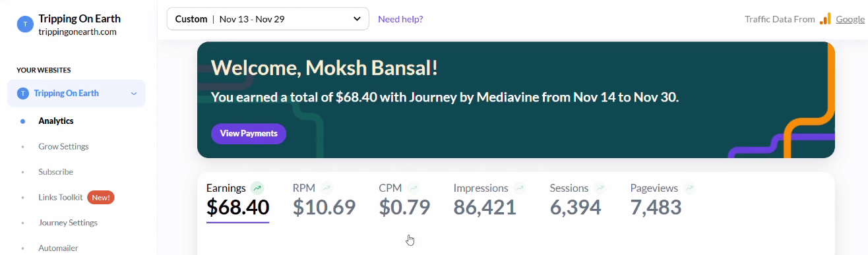
Task: Go to Journey Settings page
Action: click(x=68, y=223)
